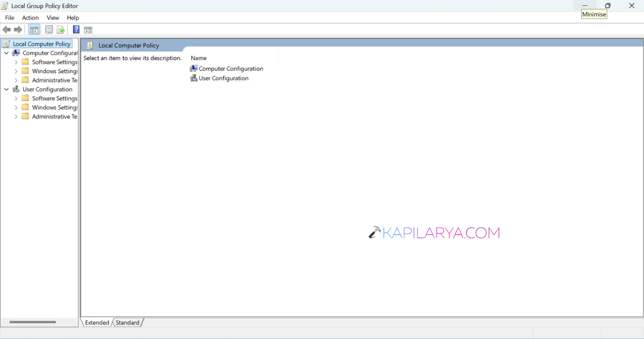Switch to the Extended tab
This screenshot has height=339, width=644.
pos(97,322)
